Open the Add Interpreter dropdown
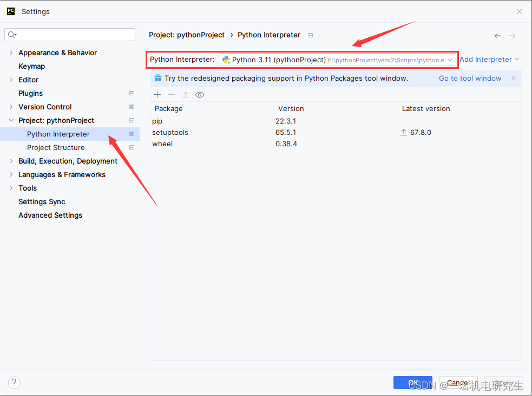The image size is (532, 396). (489, 60)
